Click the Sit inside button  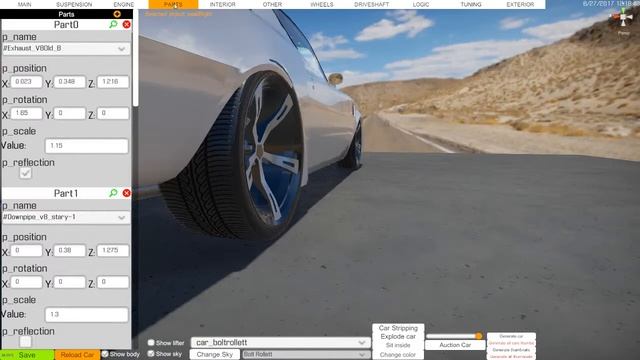click(398, 345)
